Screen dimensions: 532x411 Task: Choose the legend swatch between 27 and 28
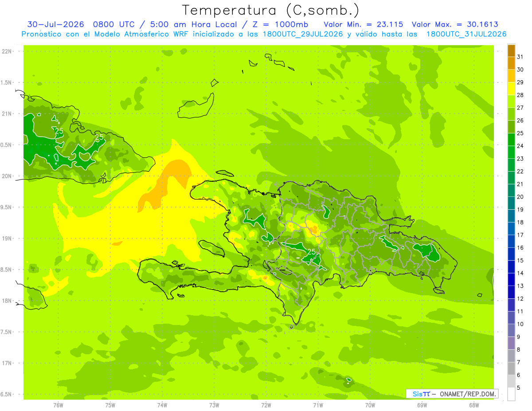pos(511,102)
